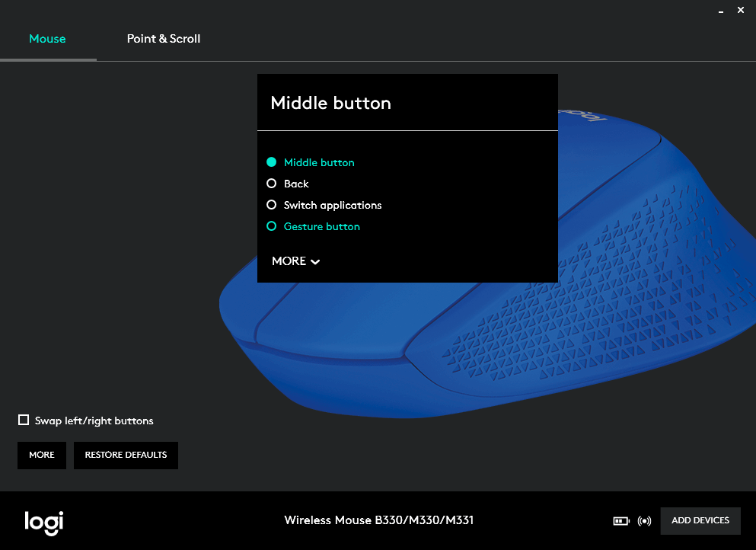Viewport: 756px width, 550px height.
Task: Expand MORE options in Middle button popup
Action: coord(295,261)
